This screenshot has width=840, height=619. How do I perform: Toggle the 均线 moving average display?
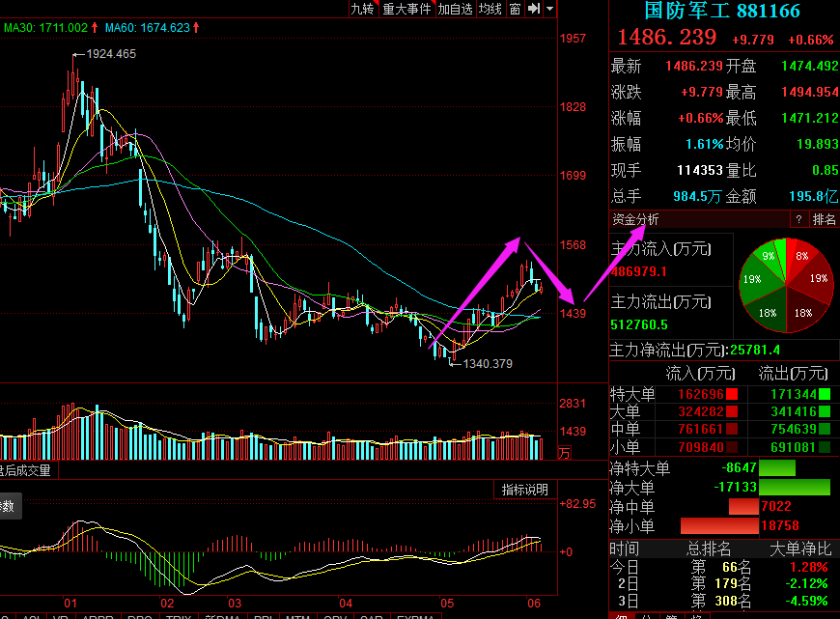pos(490,9)
